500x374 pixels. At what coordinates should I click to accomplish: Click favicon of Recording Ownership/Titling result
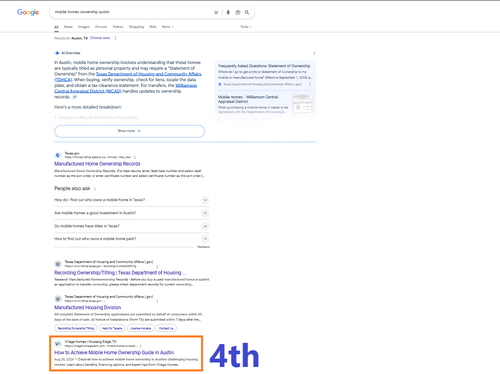(x=58, y=264)
